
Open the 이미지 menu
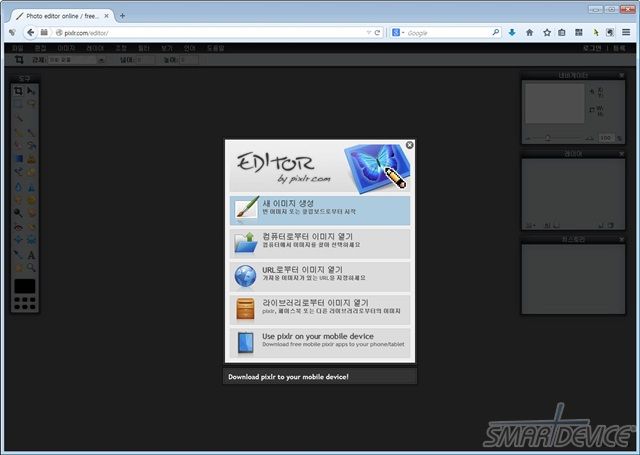(66, 48)
